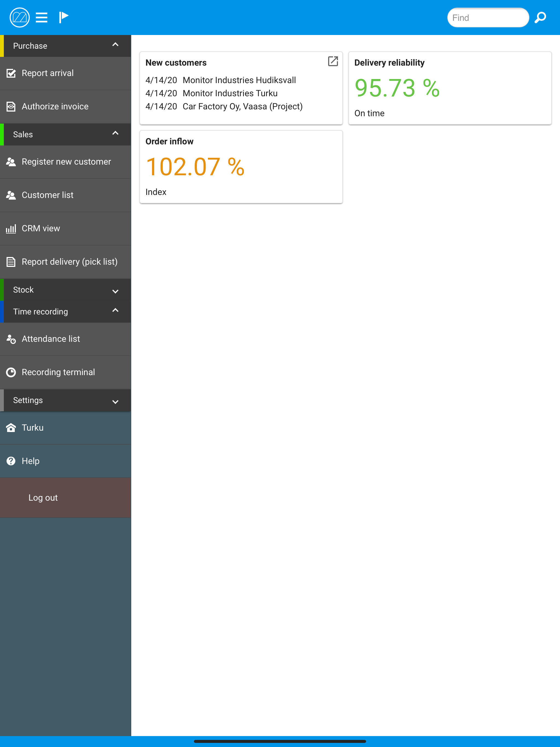Screen dimensions: 560x747
Task: Select the Sales menu header
Action: pos(66,135)
